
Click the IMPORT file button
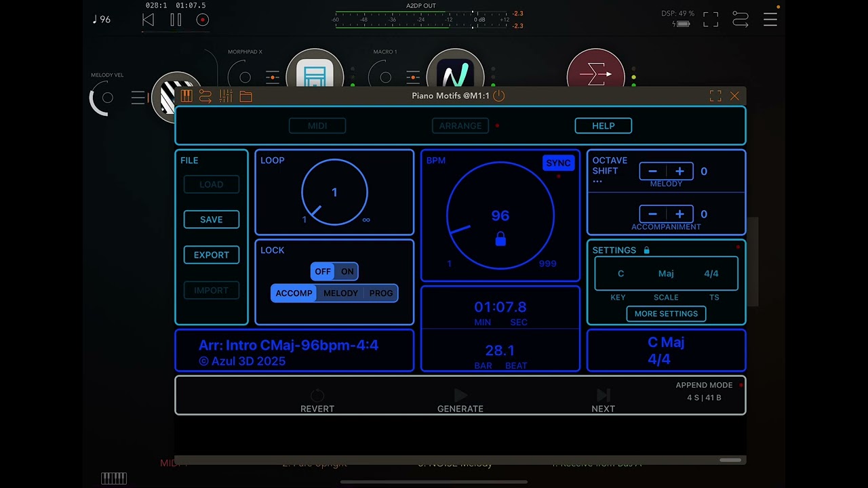[212, 290]
